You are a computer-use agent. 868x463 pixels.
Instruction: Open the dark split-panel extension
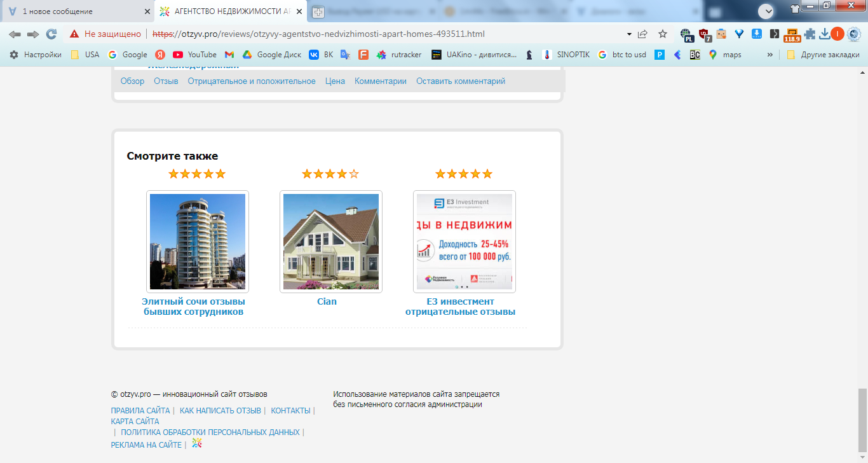[x=774, y=34]
